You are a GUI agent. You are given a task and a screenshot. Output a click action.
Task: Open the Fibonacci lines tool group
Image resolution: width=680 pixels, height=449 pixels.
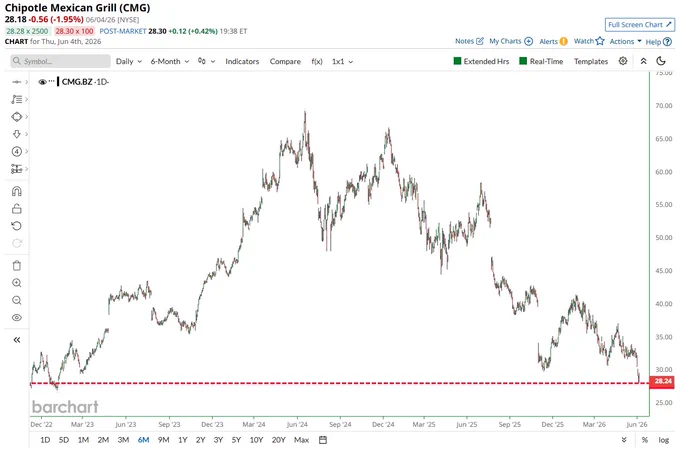[16, 99]
